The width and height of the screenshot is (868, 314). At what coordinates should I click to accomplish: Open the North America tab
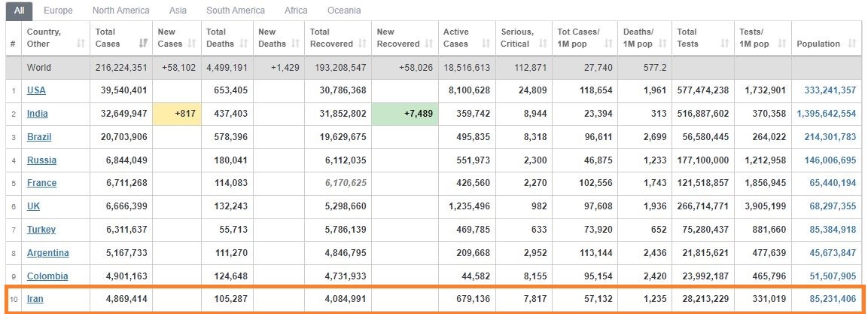pos(120,11)
